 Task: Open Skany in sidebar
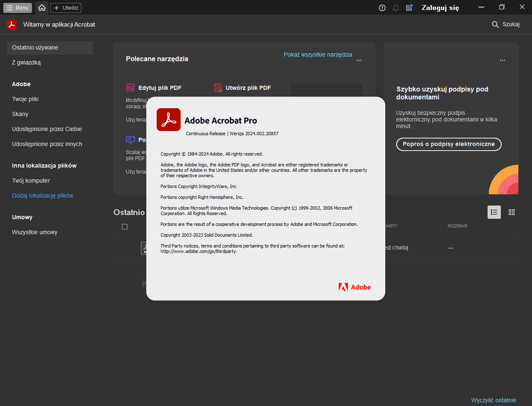point(20,114)
